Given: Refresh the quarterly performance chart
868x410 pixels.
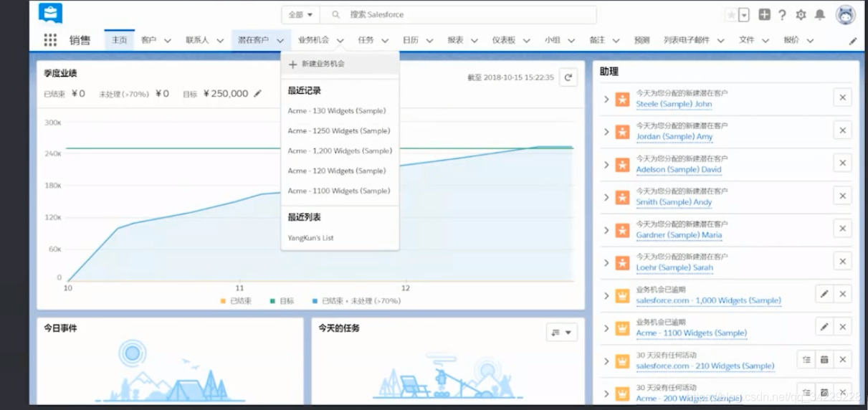Looking at the screenshot, I should pos(568,77).
